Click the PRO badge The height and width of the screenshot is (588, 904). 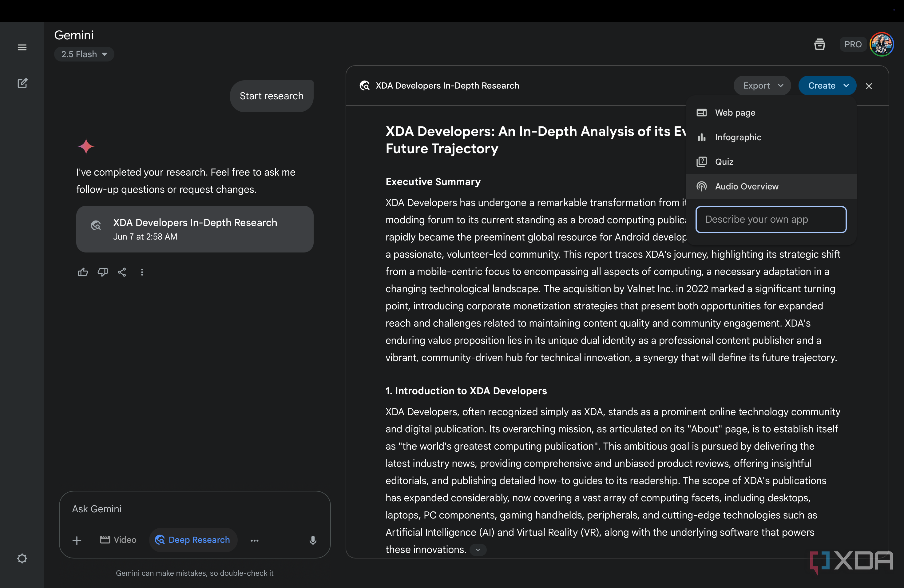click(x=853, y=45)
